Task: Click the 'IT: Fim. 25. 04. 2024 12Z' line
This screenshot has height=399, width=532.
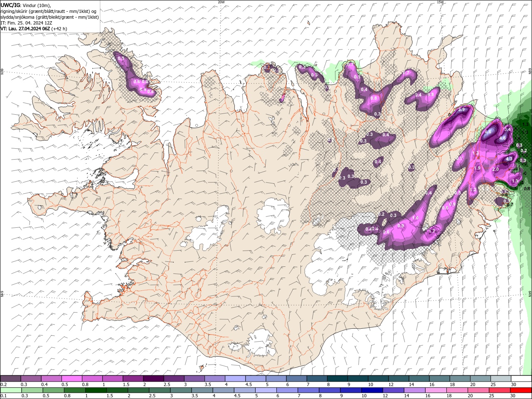Action: 26,23
